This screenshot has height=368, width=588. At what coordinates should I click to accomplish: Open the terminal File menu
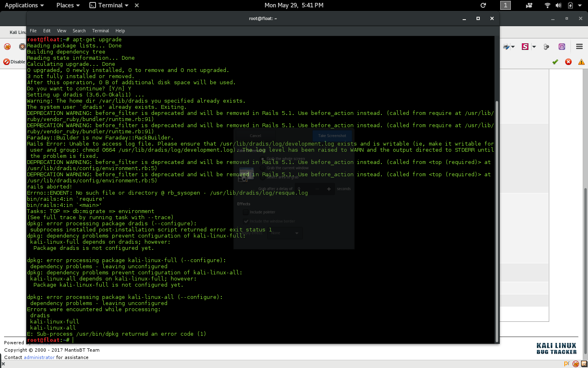point(33,31)
